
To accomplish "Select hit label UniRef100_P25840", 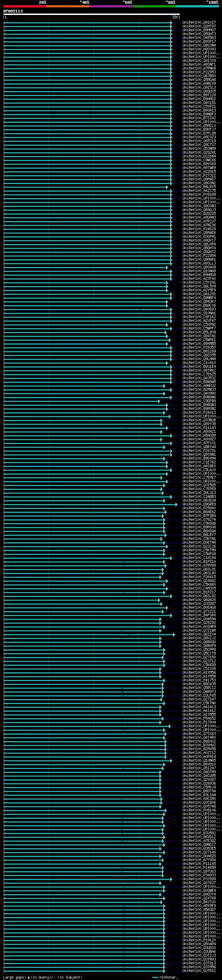I will coord(199,508).
